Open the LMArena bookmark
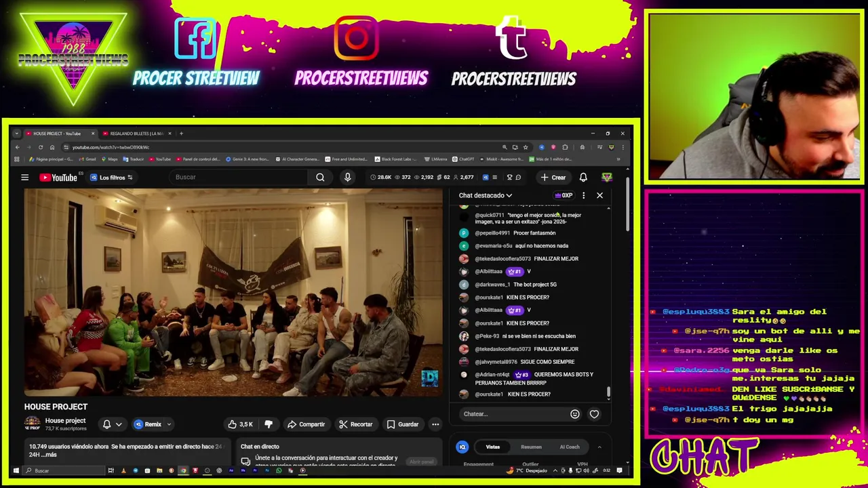Image resolution: width=868 pixels, height=488 pixels. coord(435,159)
